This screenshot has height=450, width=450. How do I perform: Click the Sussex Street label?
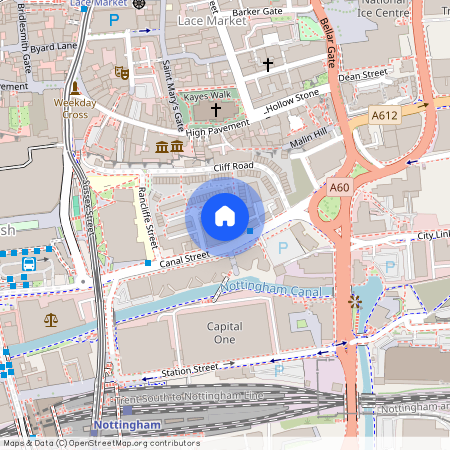[88, 207]
